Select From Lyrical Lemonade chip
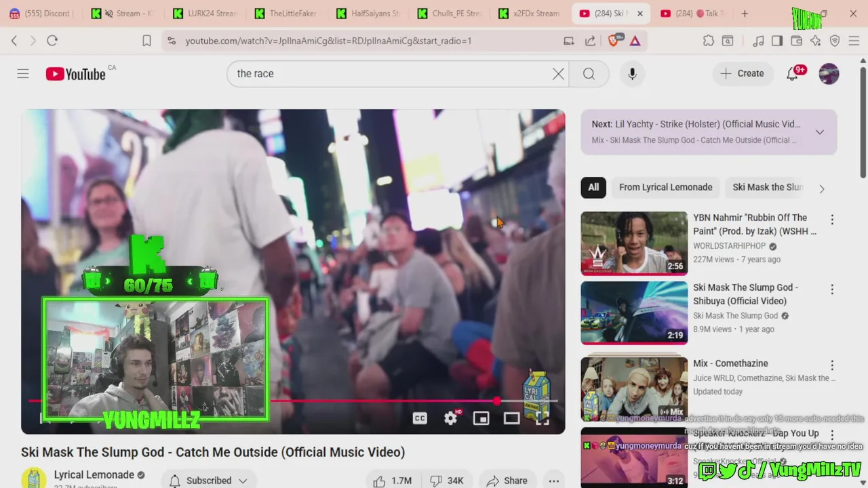This screenshot has height=488, width=868. click(665, 187)
